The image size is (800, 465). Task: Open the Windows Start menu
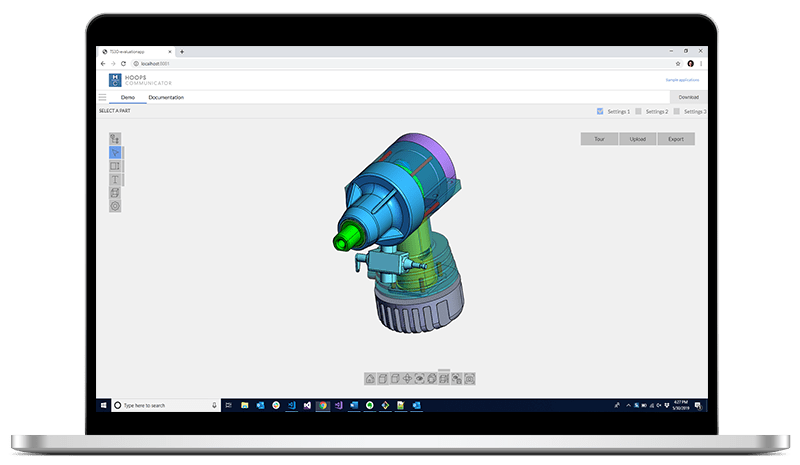point(104,405)
